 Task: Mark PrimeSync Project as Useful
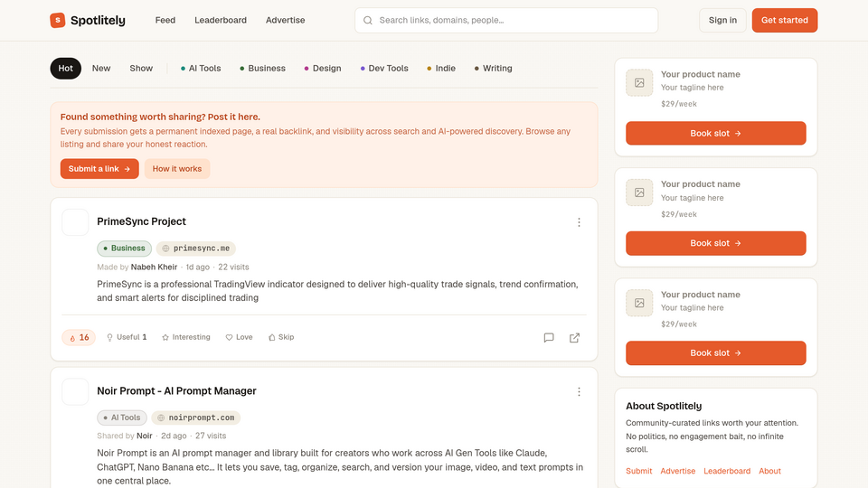click(x=127, y=337)
